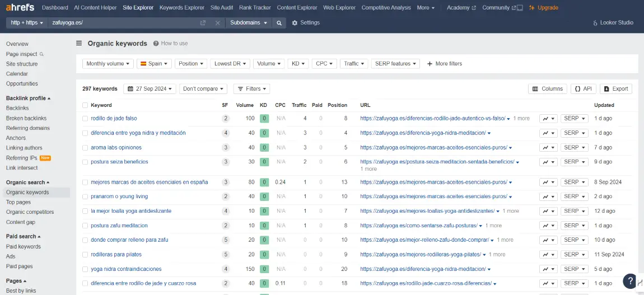This screenshot has width=644, height=295.
Task: Clear the zafuyoga.es domain input with the X icon
Action: [x=218, y=23]
